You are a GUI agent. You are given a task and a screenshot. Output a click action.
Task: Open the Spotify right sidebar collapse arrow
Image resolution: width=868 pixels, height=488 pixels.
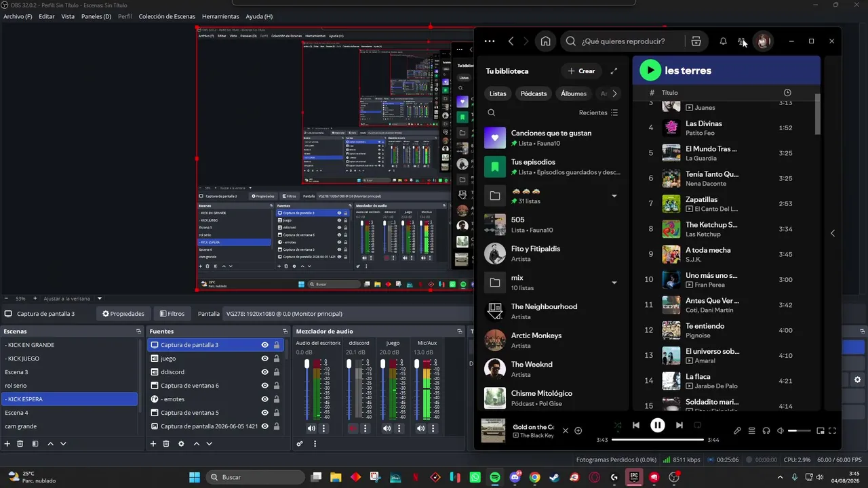click(x=833, y=233)
